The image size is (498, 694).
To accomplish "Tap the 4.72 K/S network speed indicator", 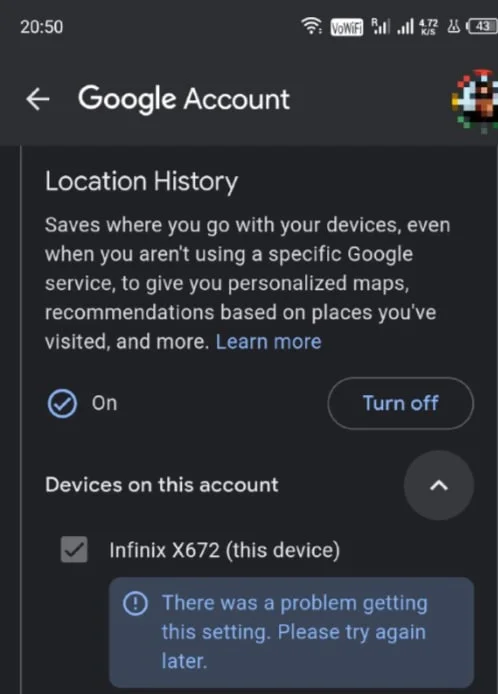I will (x=428, y=27).
